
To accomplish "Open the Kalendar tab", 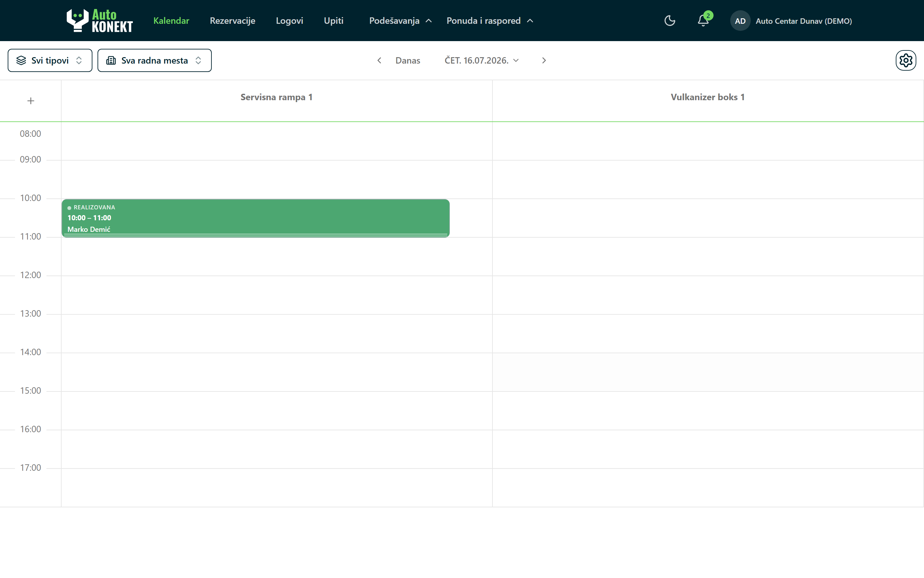I will coord(171,21).
